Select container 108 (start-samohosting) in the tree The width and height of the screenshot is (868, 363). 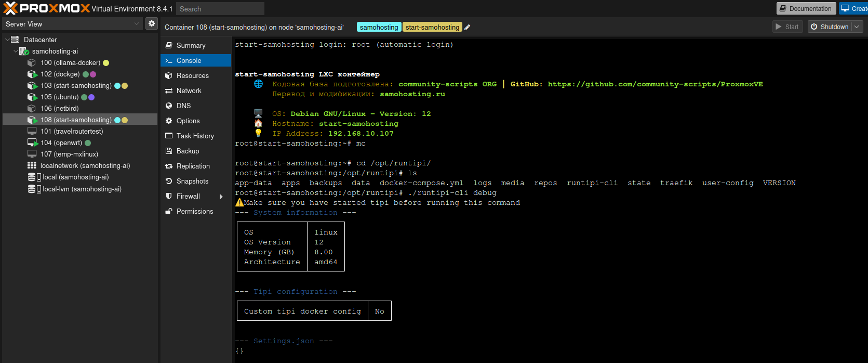80,120
